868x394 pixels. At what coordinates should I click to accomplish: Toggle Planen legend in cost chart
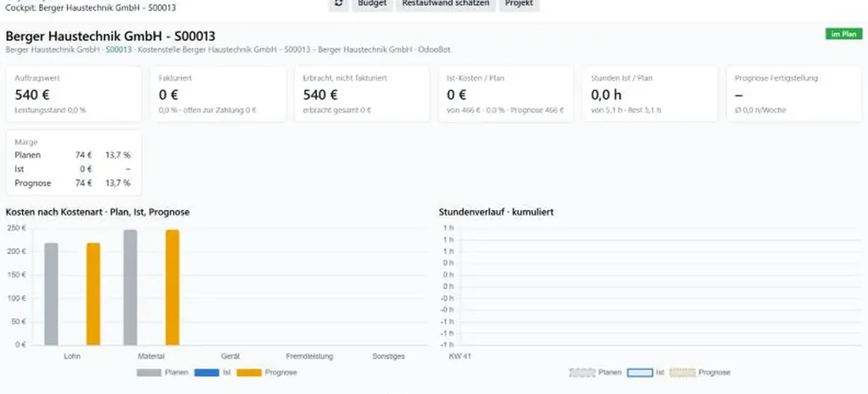click(x=162, y=373)
